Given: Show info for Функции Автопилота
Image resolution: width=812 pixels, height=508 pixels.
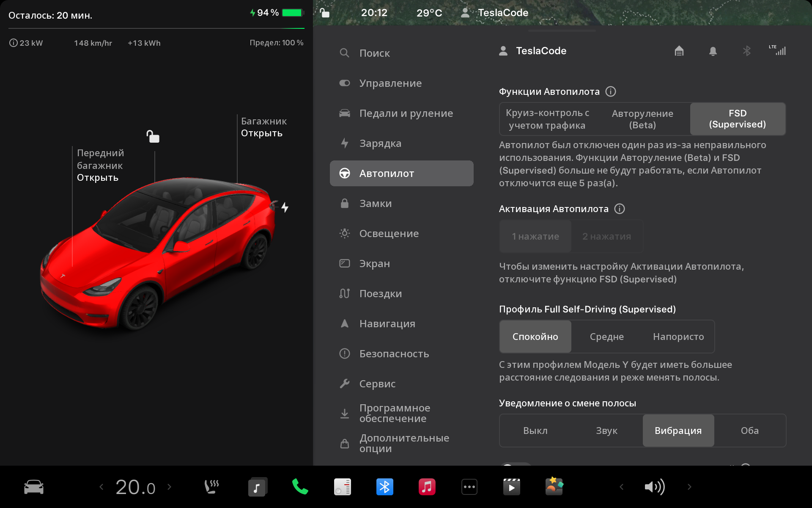Looking at the screenshot, I should [x=611, y=91].
